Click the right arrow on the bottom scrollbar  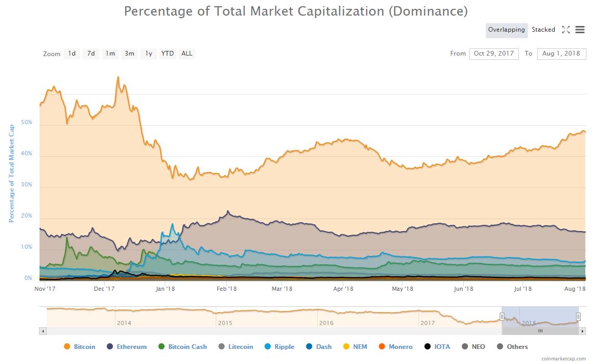(582, 331)
